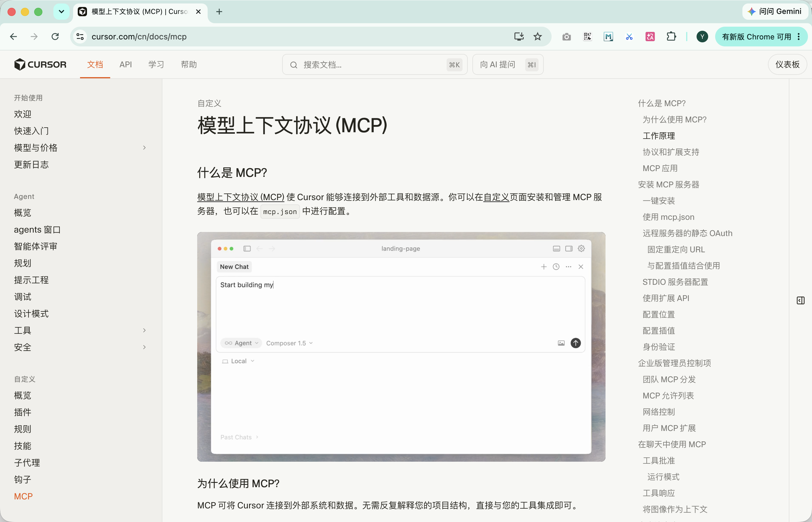Click the blue M extension icon
The height and width of the screenshot is (522, 812).
[608, 37]
